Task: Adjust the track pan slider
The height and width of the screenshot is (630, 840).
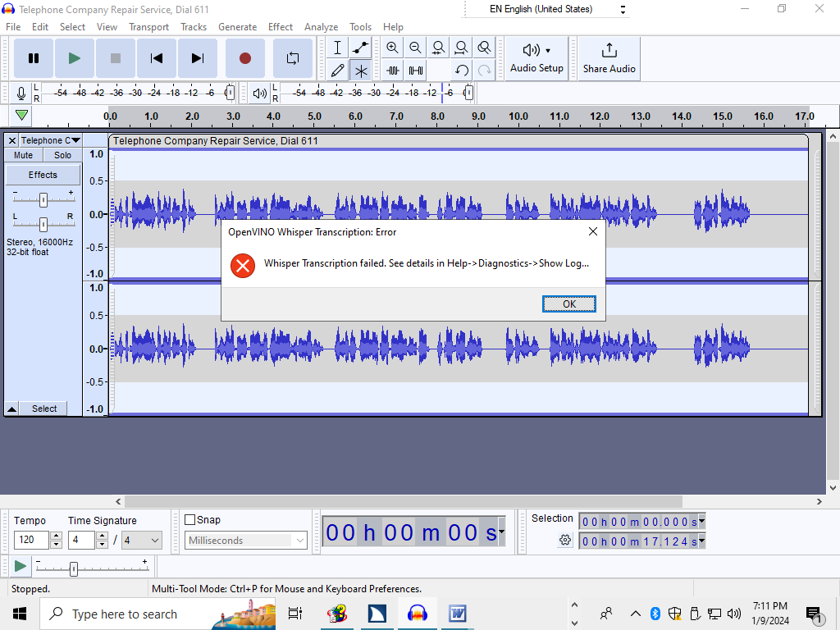Action: point(43,224)
